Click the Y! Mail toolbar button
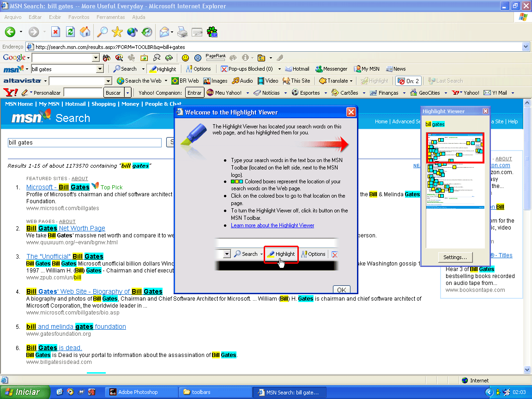 [x=496, y=93]
